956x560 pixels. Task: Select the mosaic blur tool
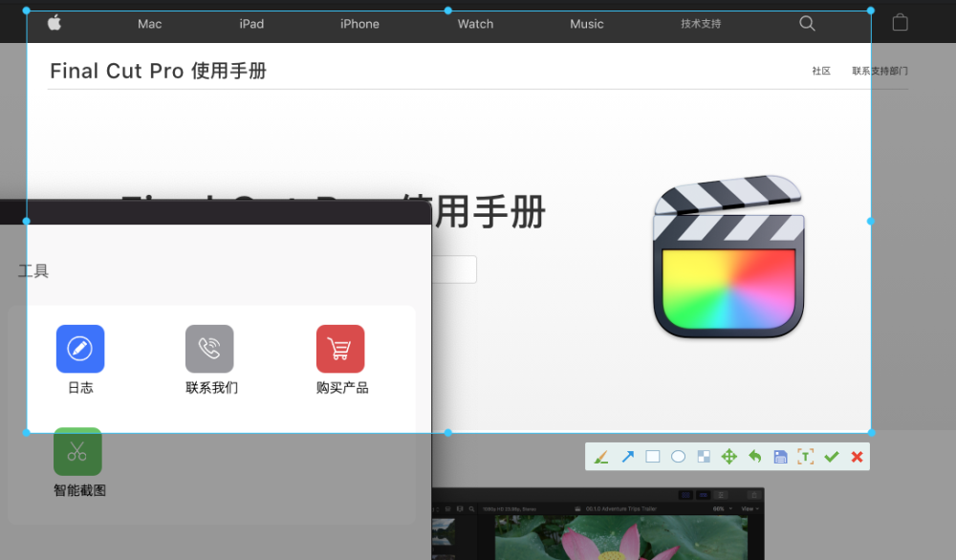(704, 457)
